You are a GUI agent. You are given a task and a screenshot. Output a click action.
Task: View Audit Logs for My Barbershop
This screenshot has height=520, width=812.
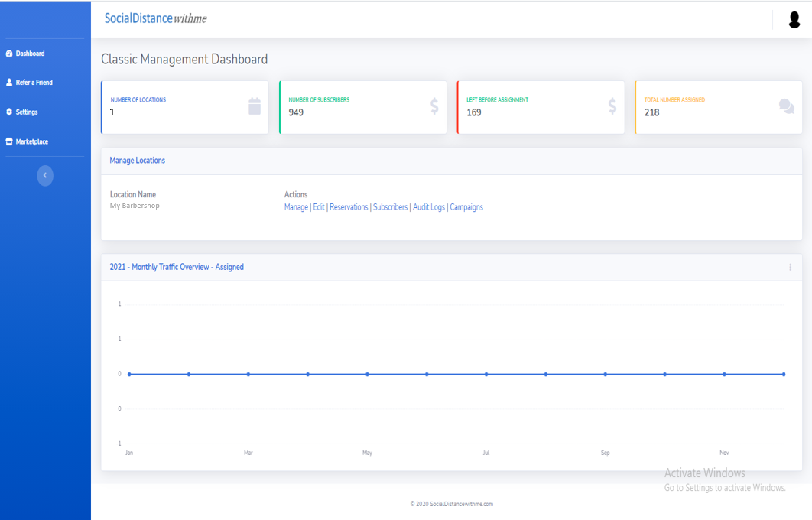tap(428, 207)
